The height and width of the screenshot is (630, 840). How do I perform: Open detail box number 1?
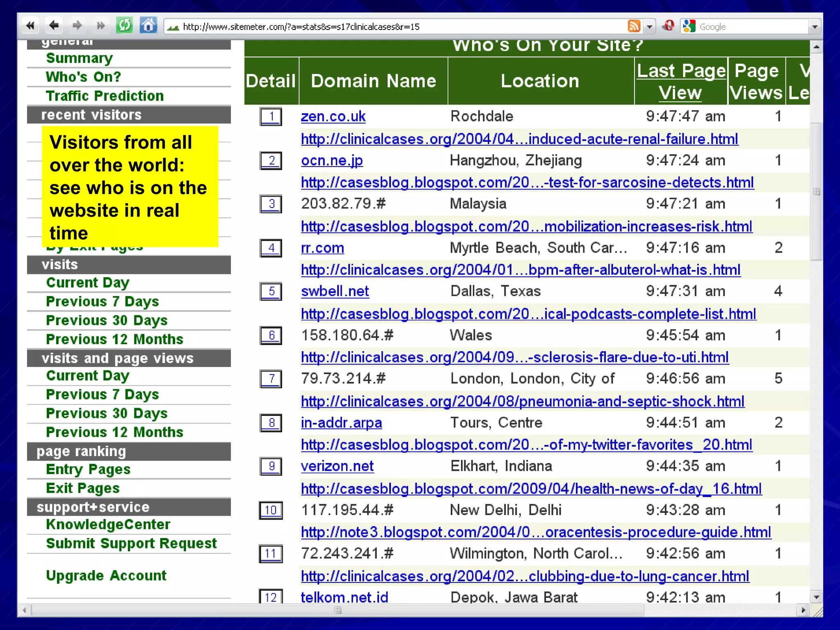(x=271, y=116)
